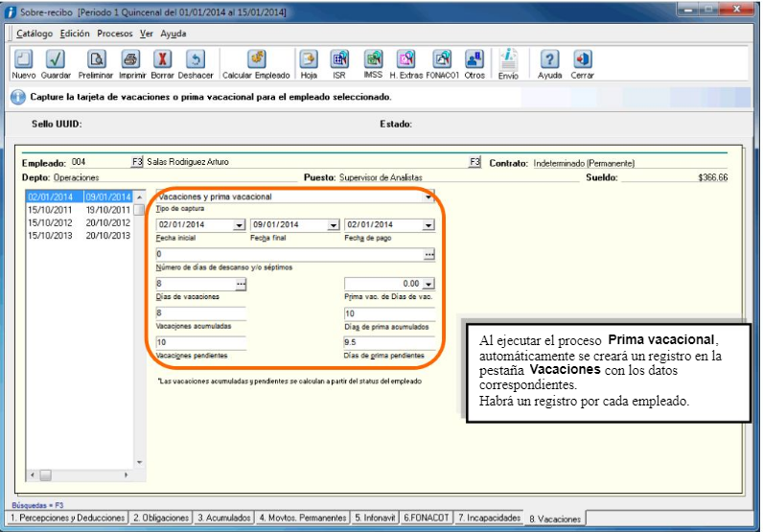Click the blue information icon
This screenshot has height=532, width=763.
[18, 97]
